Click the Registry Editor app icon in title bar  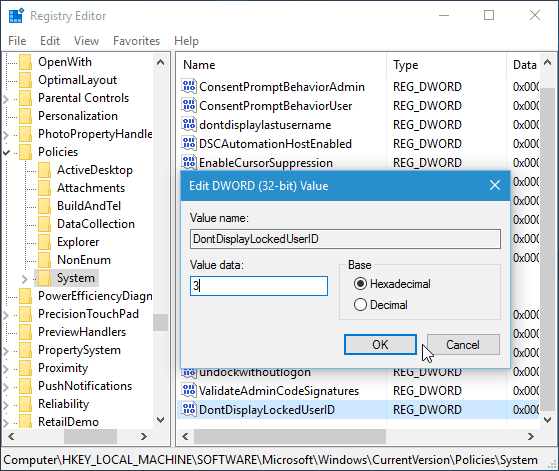tap(16, 16)
